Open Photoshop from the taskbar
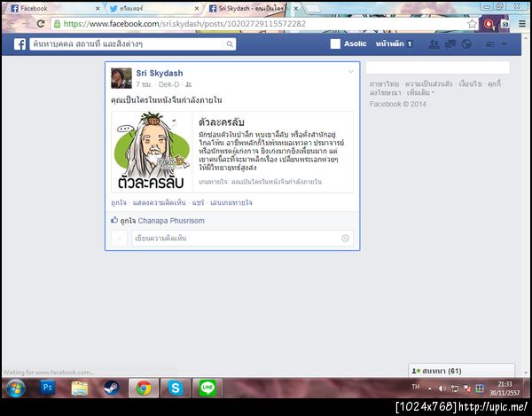The image size is (532, 416). [48, 388]
